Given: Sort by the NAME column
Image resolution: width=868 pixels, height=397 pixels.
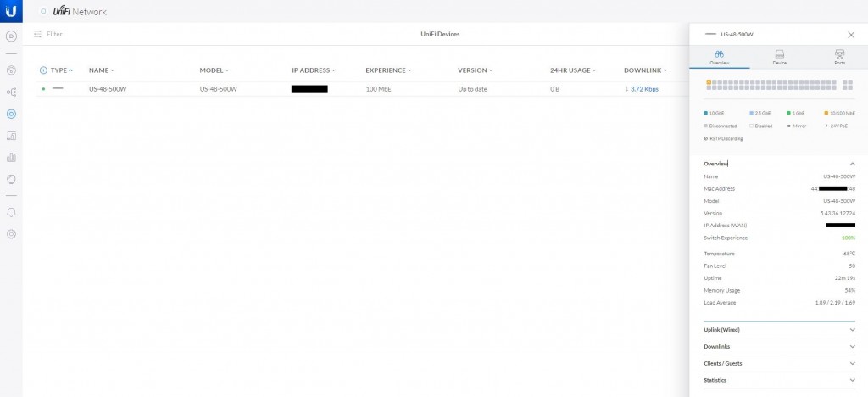Looking at the screenshot, I should tap(102, 70).
